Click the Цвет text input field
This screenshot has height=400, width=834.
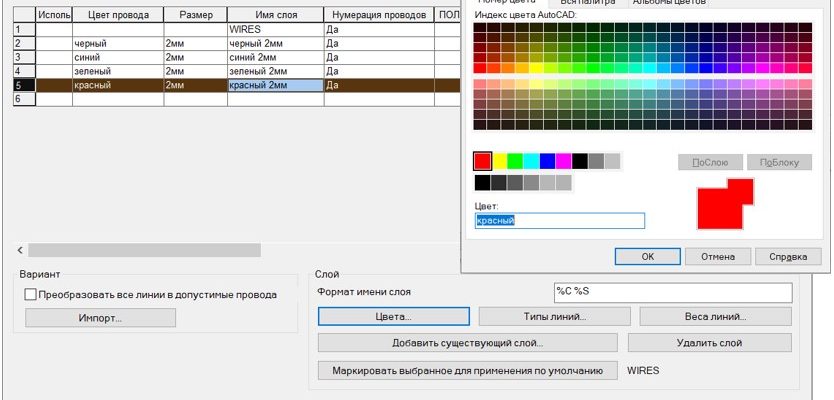coord(559,220)
